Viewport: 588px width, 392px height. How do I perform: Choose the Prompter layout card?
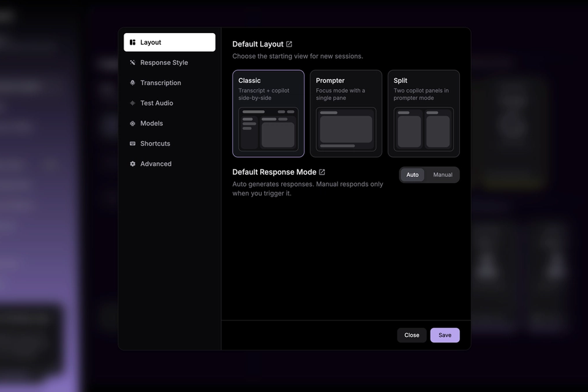coord(346,113)
